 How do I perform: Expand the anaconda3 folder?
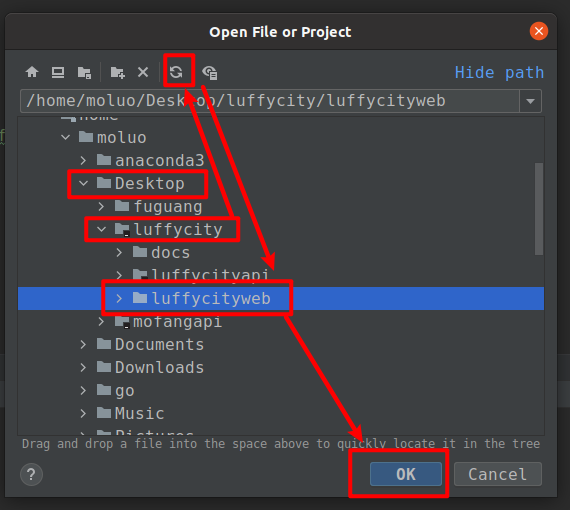(x=83, y=160)
